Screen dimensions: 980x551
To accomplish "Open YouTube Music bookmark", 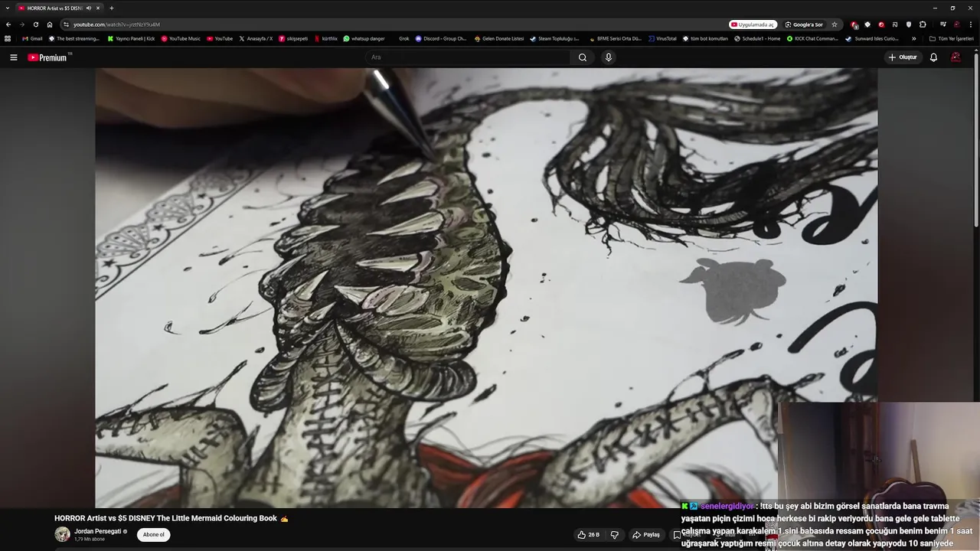I will click(181, 38).
